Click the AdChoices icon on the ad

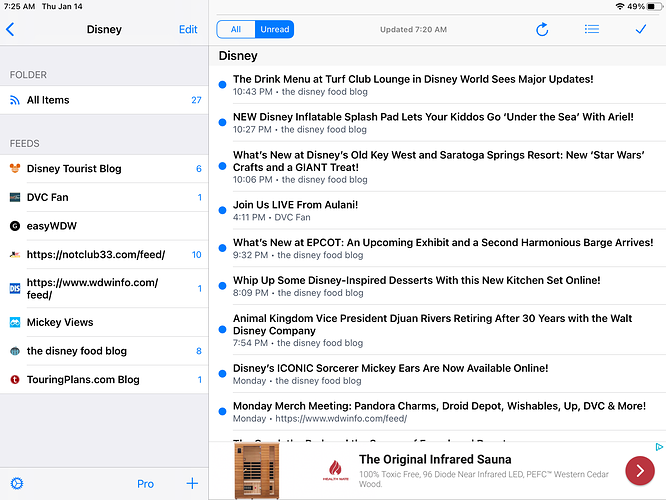click(x=659, y=447)
